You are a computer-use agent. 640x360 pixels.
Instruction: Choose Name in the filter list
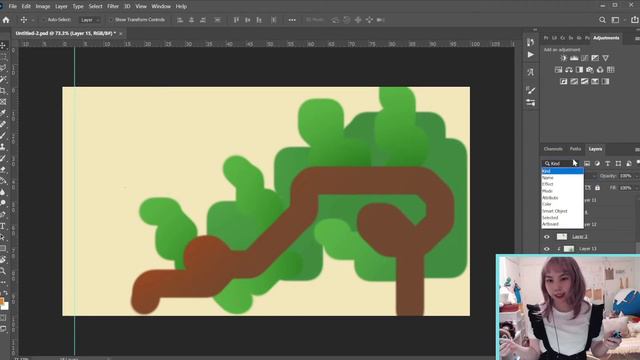point(562,178)
